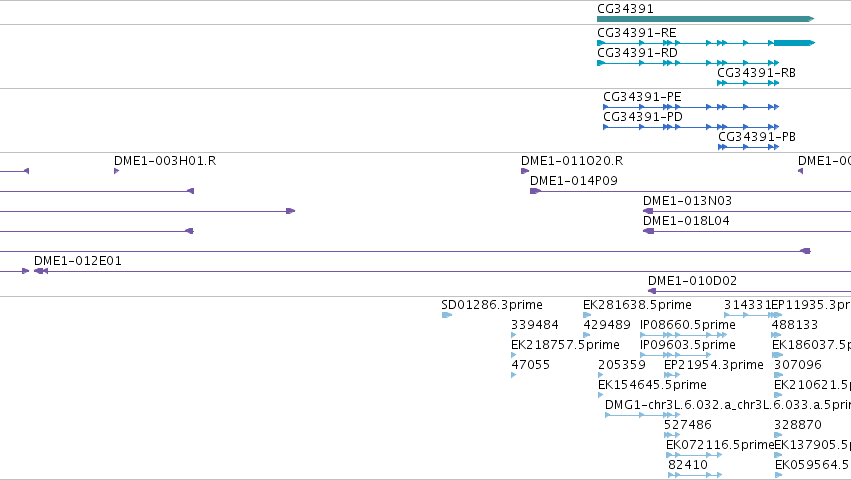Image resolution: width=851 pixels, height=480 pixels.
Task: Click the DME1-011O20.R feature label
Action: [572, 161]
